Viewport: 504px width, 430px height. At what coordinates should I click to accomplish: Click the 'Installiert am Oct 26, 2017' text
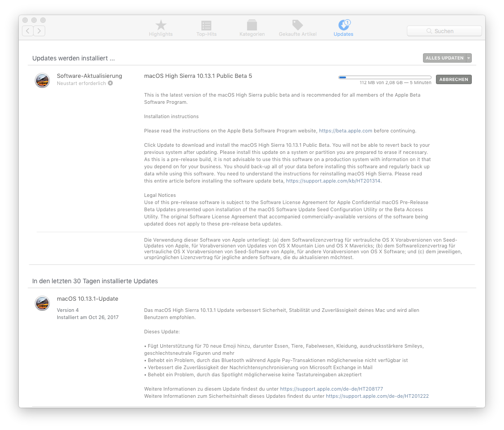click(x=88, y=317)
